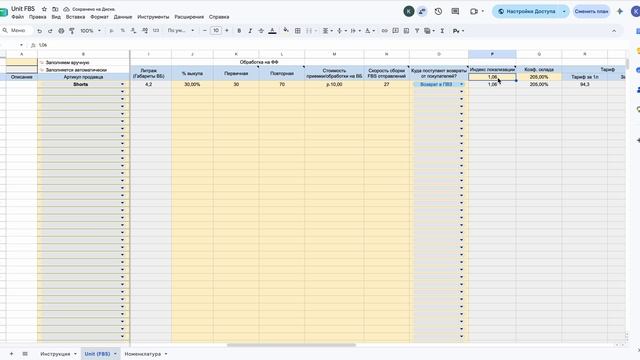Open text wrapping dropdown

(x=355, y=31)
